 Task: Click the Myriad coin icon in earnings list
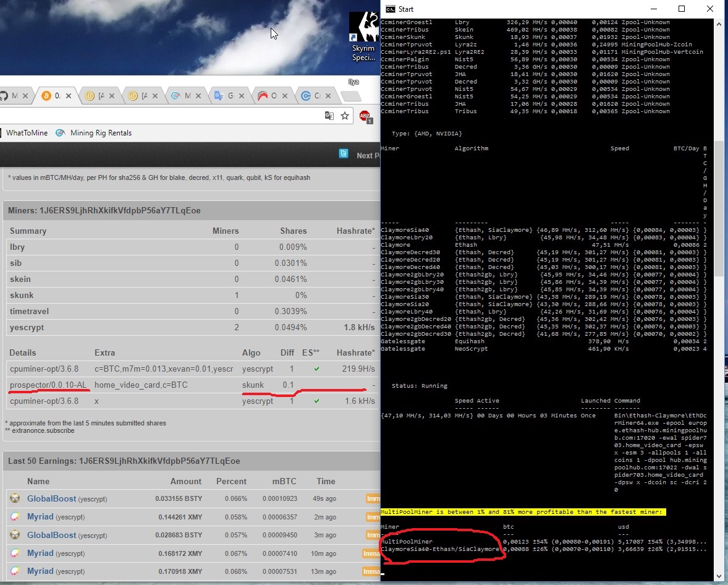coord(14,516)
